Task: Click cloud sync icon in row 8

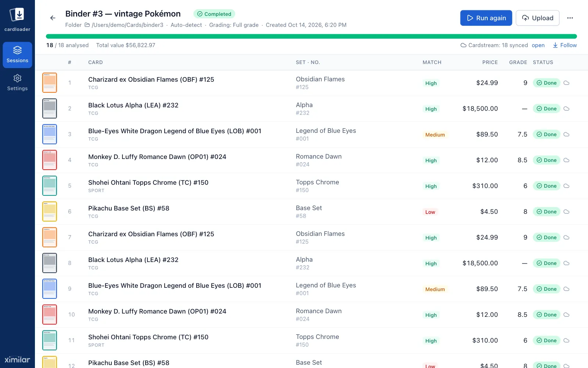Action: pyautogui.click(x=566, y=263)
